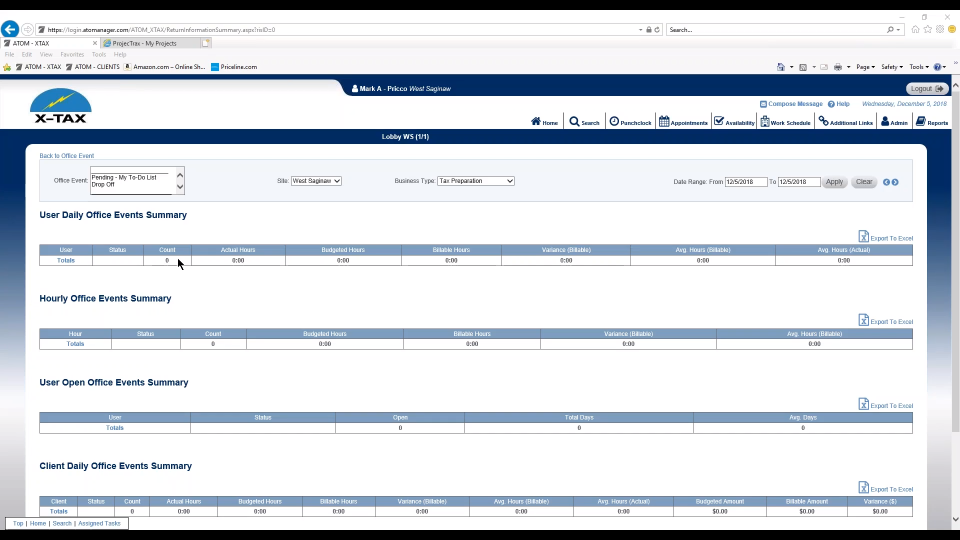Click Totals in User Daily summary

(x=66, y=260)
